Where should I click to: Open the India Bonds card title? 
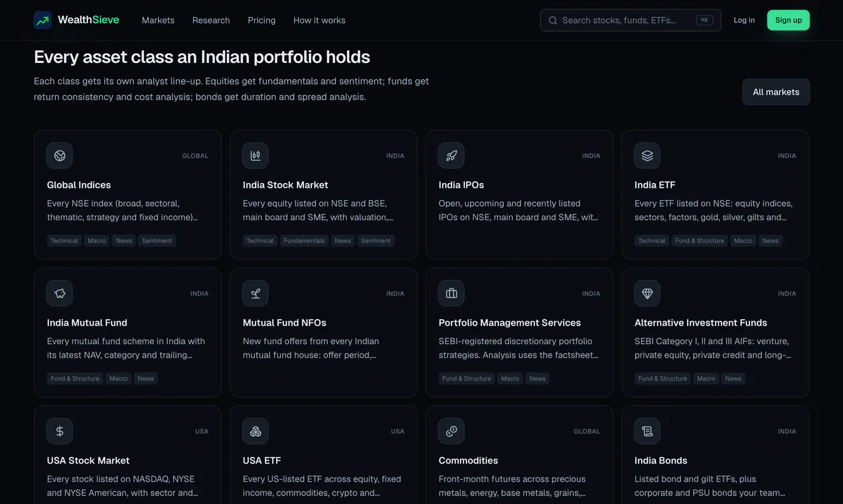[x=660, y=461]
